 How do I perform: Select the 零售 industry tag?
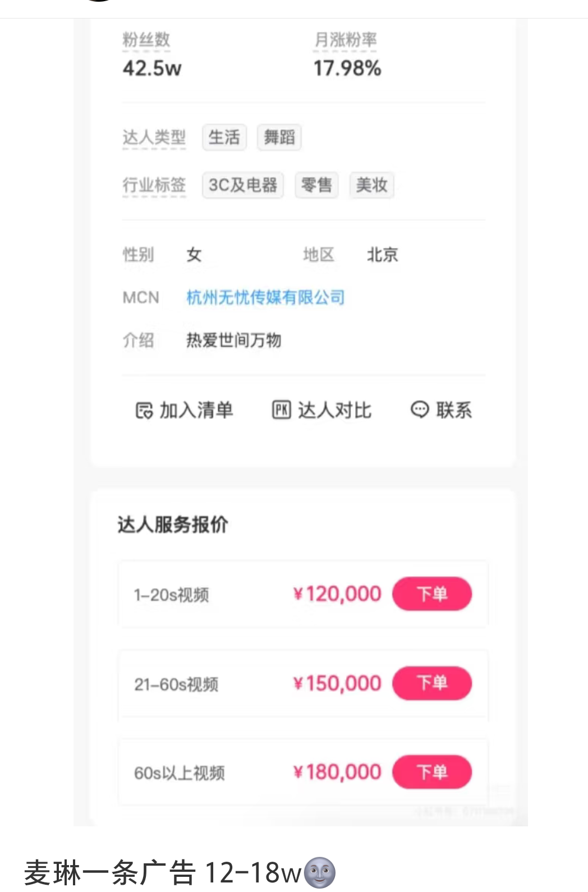316,185
